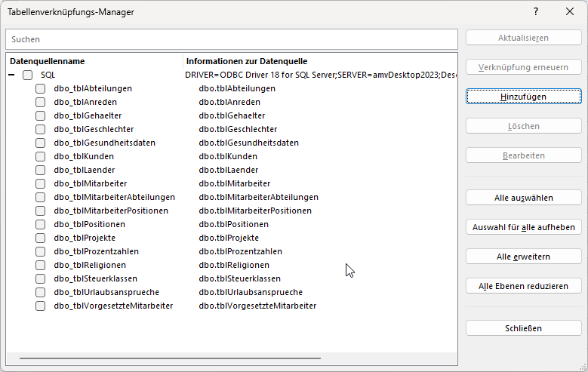This screenshot has width=588, height=372.
Task: Tick the dbo_tblKunden checkbox
Action: coord(41,156)
